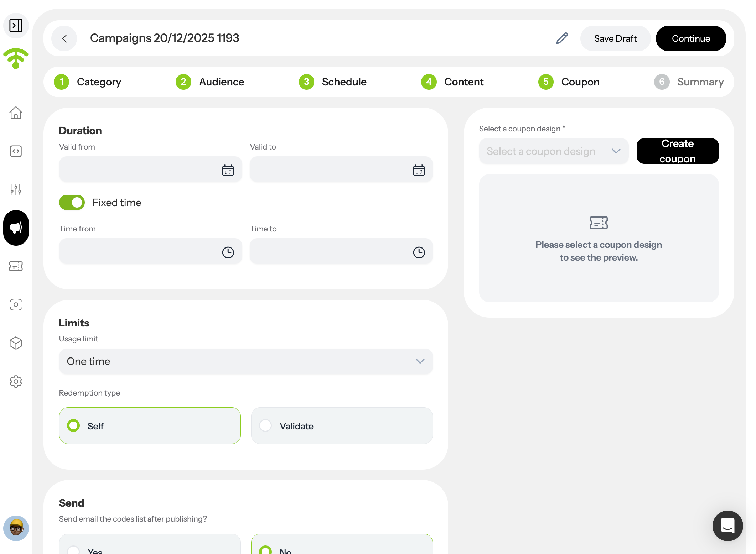Open calendar picker for Valid from
This screenshot has width=756, height=554.
click(228, 170)
